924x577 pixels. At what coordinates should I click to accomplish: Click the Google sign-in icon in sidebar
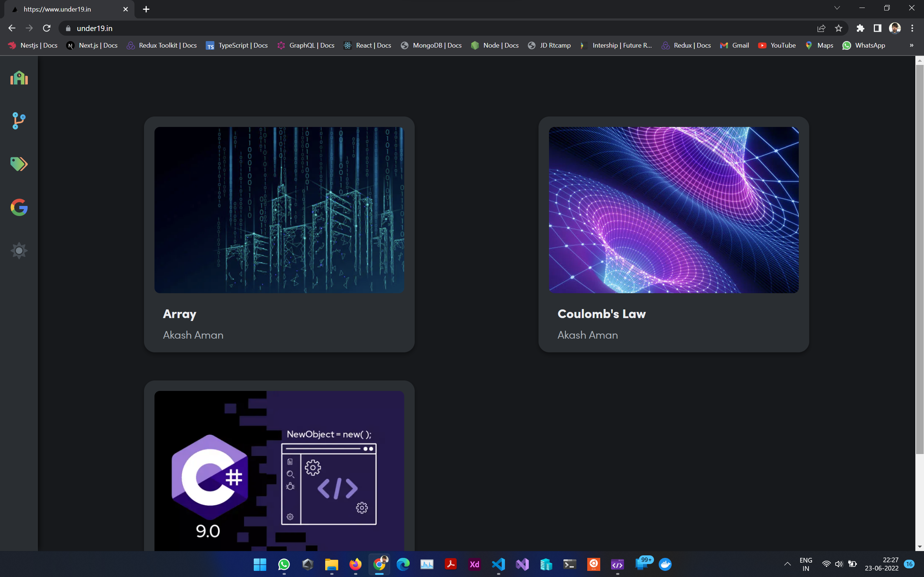click(x=19, y=207)
